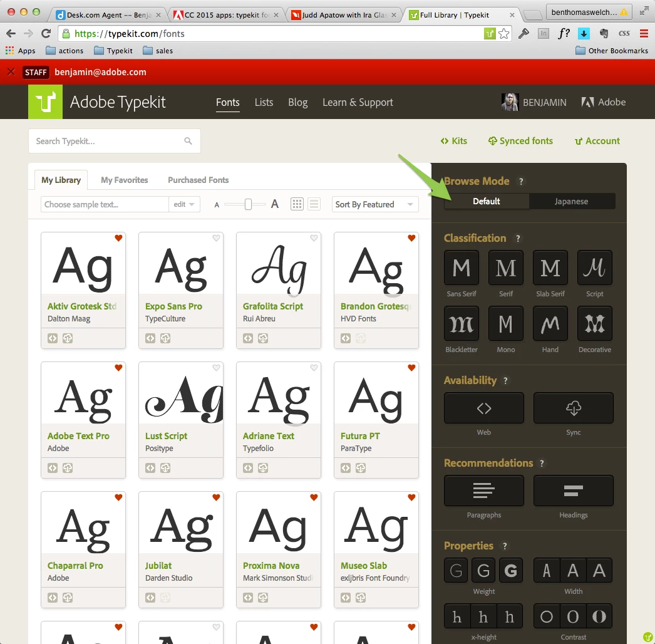Favorite Adriane Text heart
The width and height of the screenshot is (655, 644).
tap(314, 367)
